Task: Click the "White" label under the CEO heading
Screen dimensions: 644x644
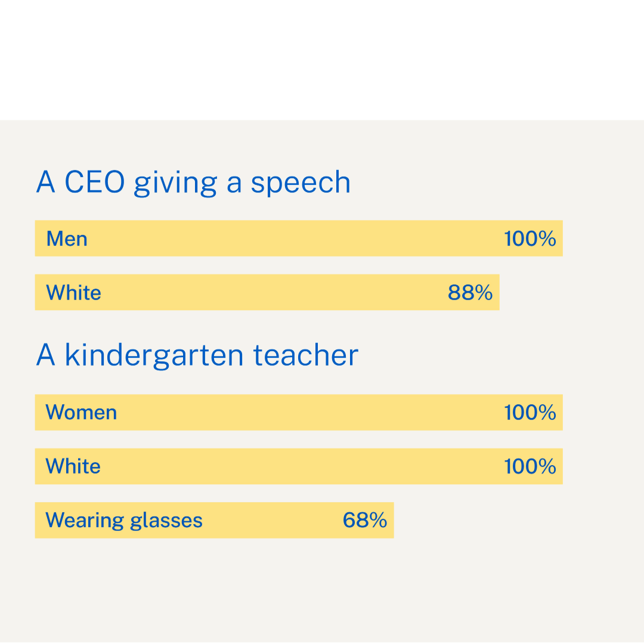Action: [73, 293]
